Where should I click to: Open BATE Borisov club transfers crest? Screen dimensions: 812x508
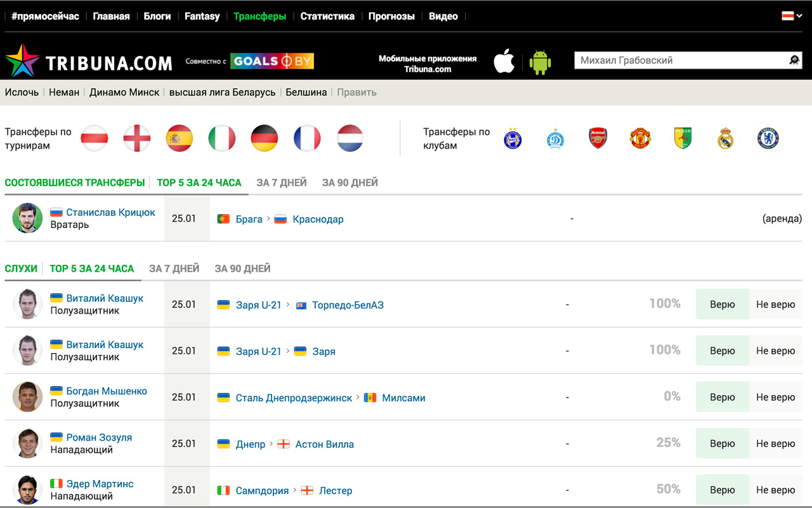[513, 138]
